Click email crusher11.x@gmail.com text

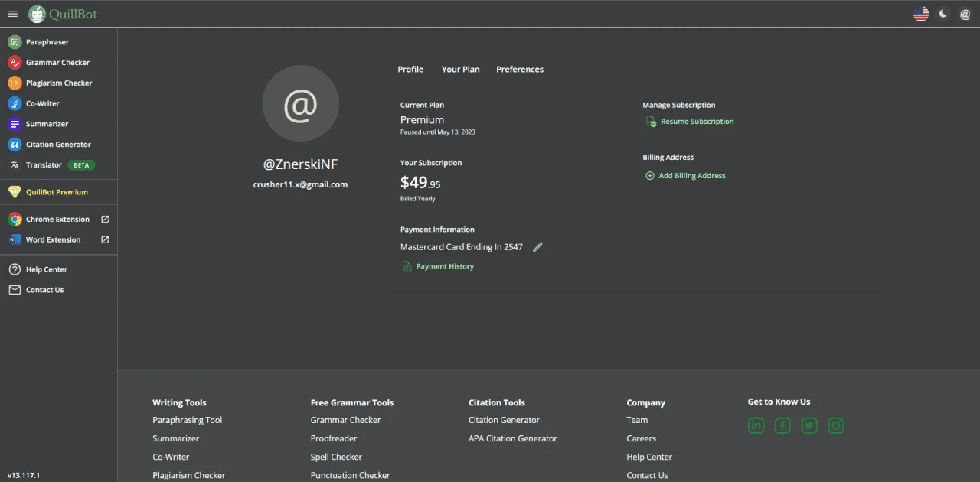[x=300, y=184]
